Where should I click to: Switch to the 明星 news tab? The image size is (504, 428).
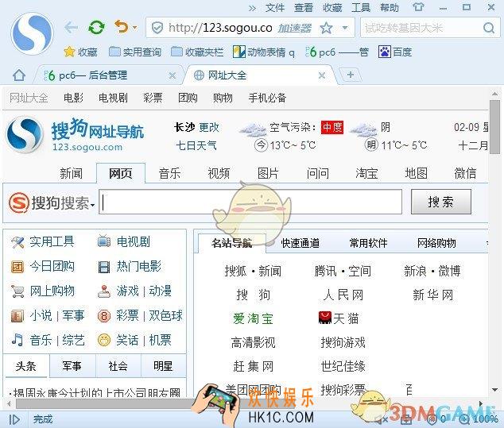click(x=163, y=366)
